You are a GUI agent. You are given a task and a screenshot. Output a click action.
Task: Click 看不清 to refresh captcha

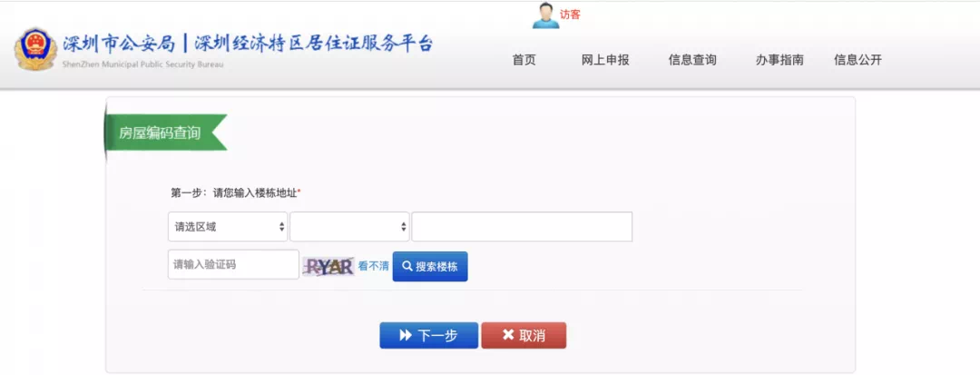pos(373,266)
